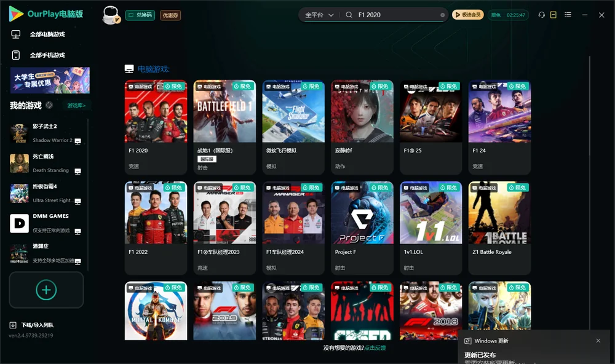Click the refresh icon beside 我的游戏
The height and width of the screenshot is (364, 615).
49,105
